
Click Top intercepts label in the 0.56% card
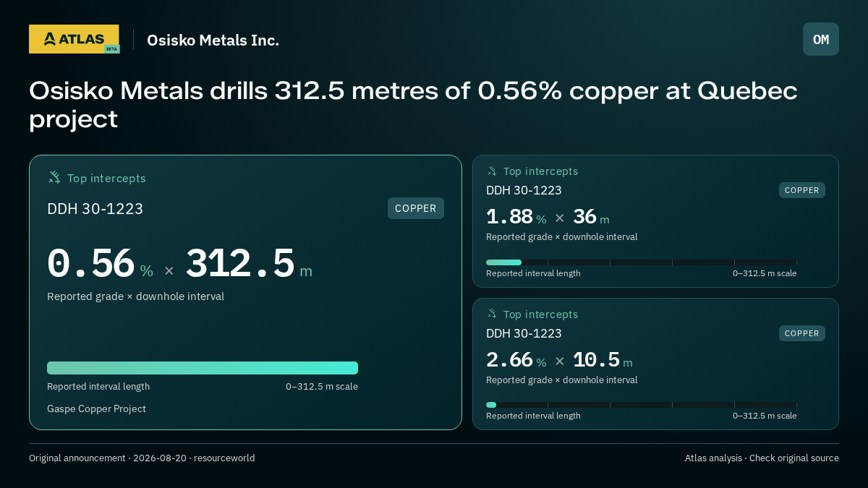tap(106, 178)
